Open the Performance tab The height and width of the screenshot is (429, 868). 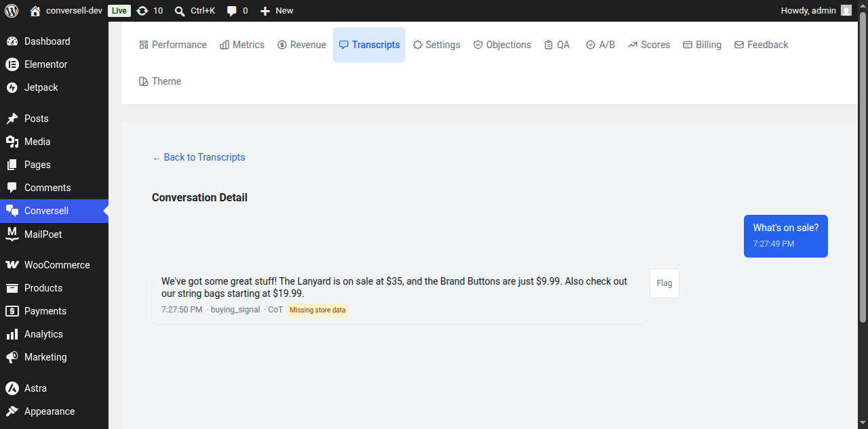[x=173, y=45]
